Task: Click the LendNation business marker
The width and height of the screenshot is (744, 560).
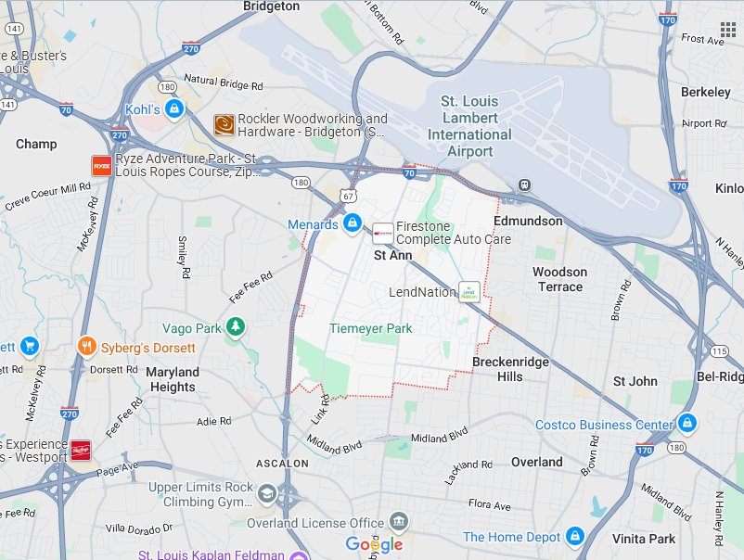Action: (469, 292)
